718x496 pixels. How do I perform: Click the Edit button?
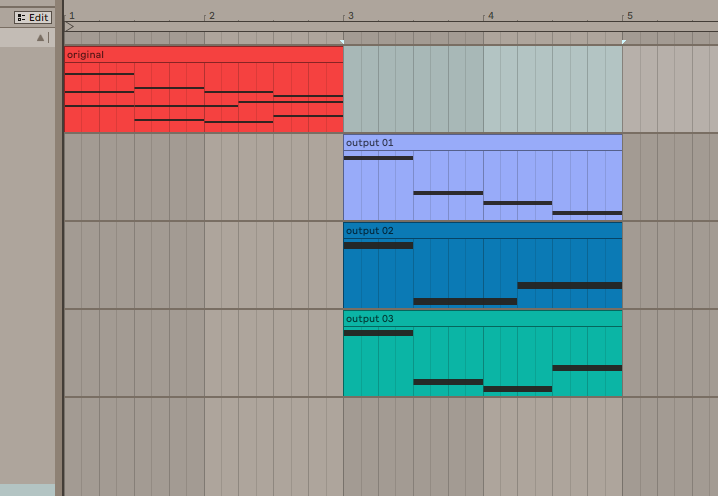[x=33, y=17]
